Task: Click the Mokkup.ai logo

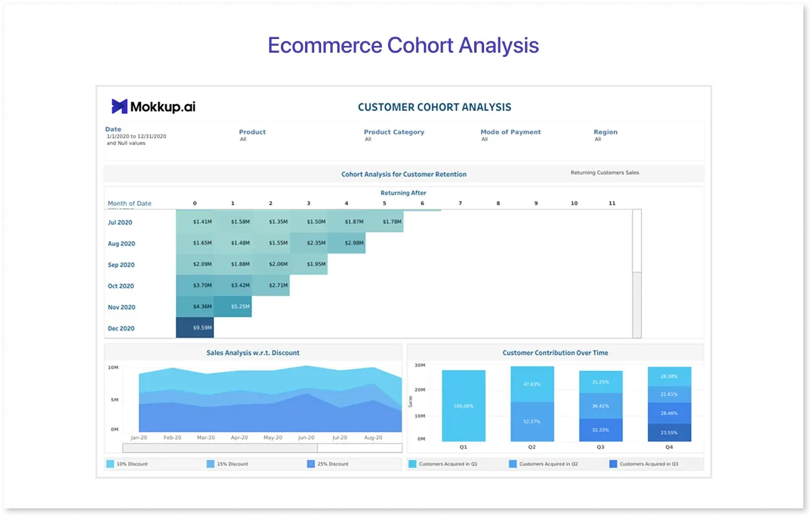Action: 153,107
